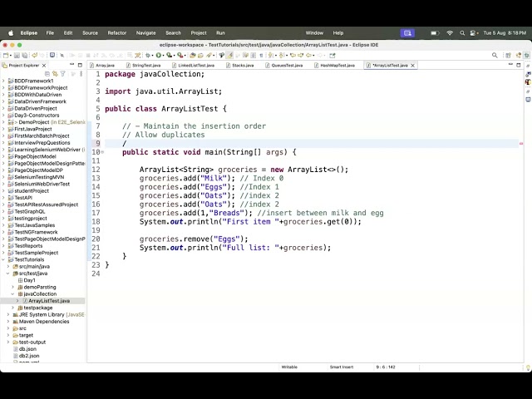The width and height of the screenshot is (532, 399).
Task: Open the New file dropdown arrow
Action: (x=11, y=56)
